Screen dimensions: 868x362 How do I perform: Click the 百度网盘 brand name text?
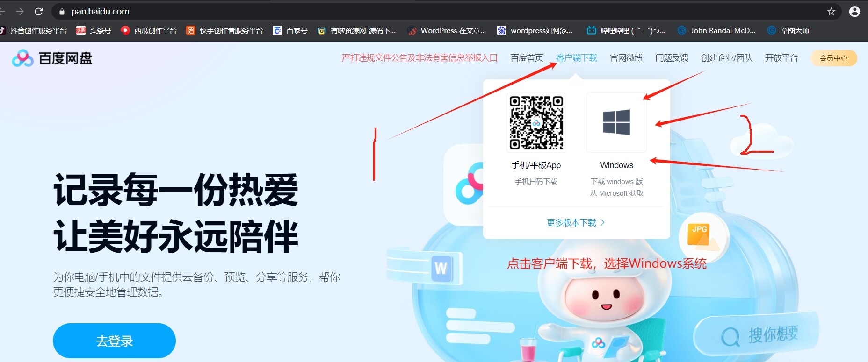(65, 58)
